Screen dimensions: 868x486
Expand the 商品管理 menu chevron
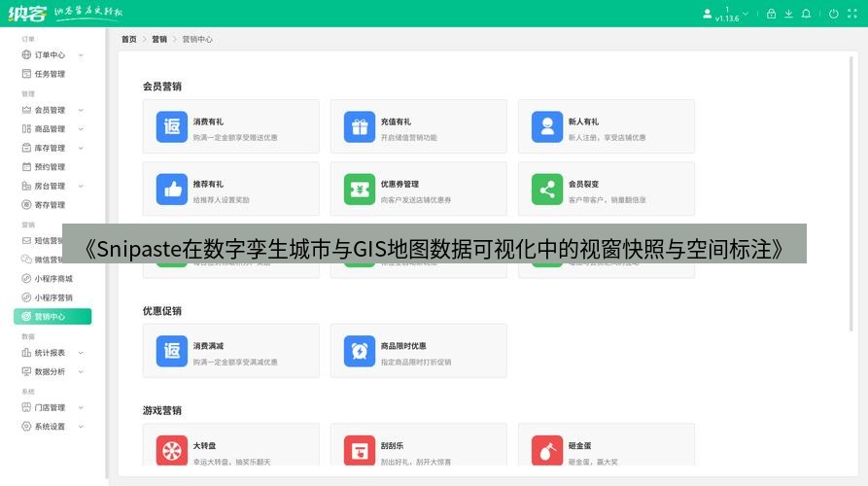click(x=81, y=129)
